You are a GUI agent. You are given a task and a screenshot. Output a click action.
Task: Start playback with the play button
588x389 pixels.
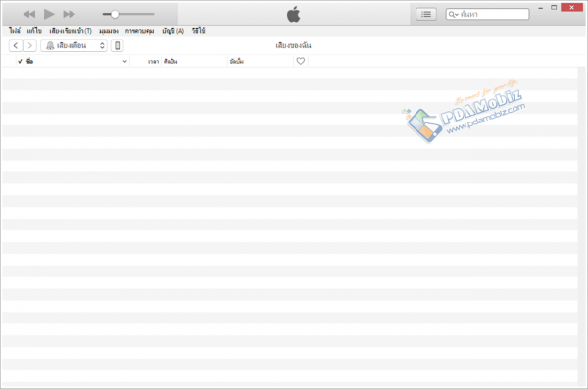click(x=49, y=14)
